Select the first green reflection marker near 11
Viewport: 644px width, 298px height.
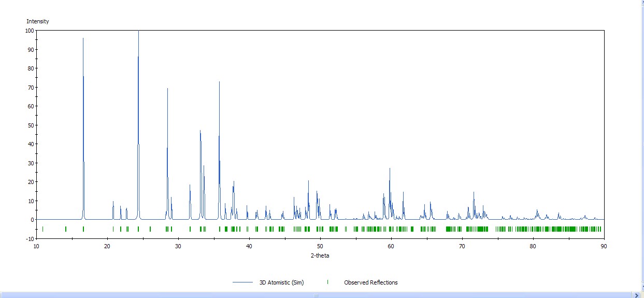pyautogui.click(x=42, y=229)
